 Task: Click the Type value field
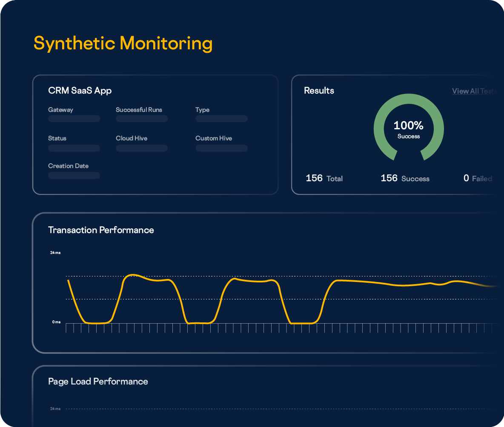coord(221,119)
